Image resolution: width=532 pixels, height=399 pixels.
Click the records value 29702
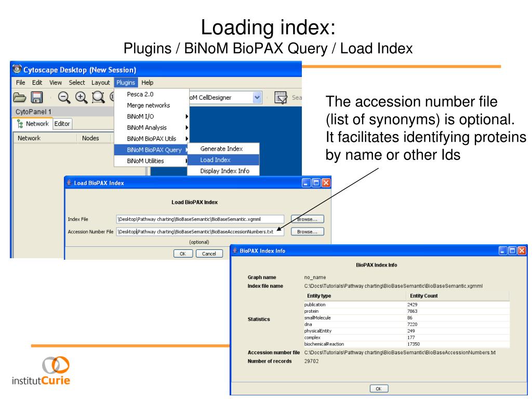click(x=312, y=362)
